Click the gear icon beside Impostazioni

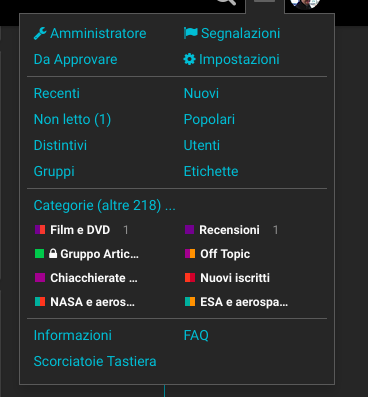point(189,60)
